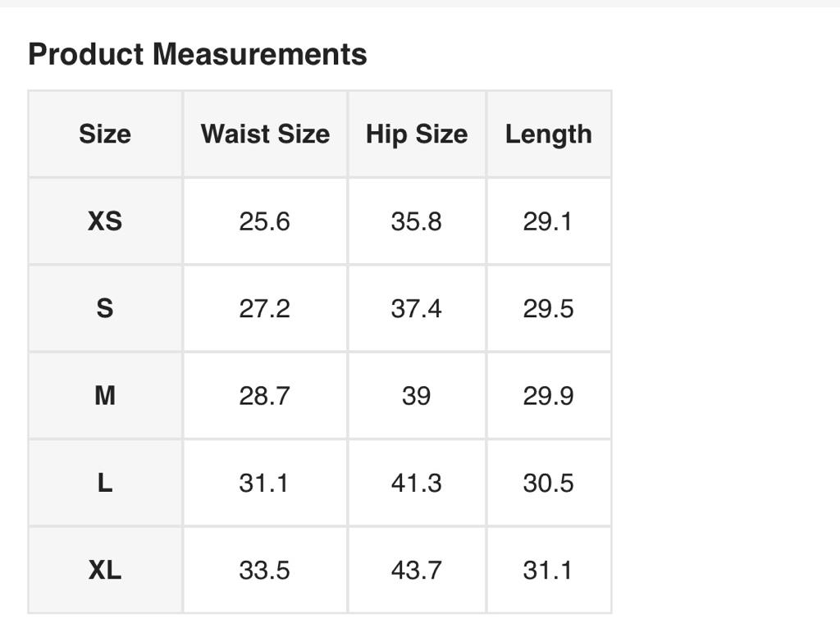Click the S size row label
Screen dimensions: 840x623
point(105,308)
